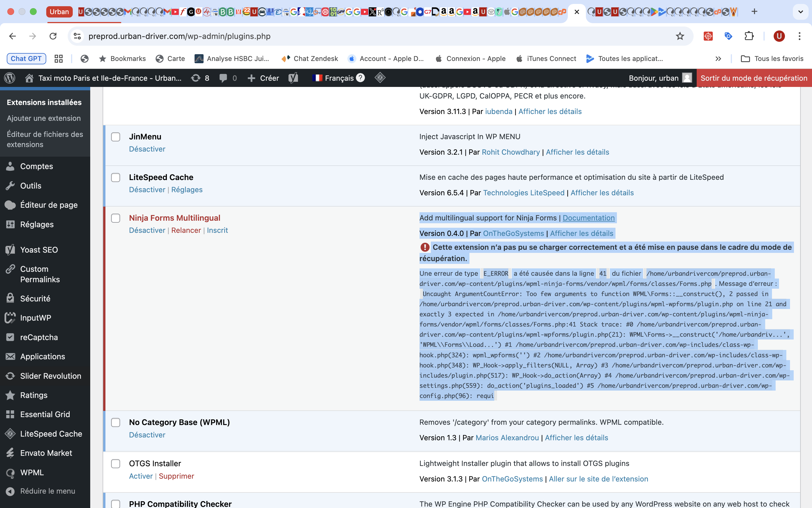Open the Bonjour, urban account menu
Image resolution: width=812 pixels, height=508 pixels.
[x=660, y=78]
